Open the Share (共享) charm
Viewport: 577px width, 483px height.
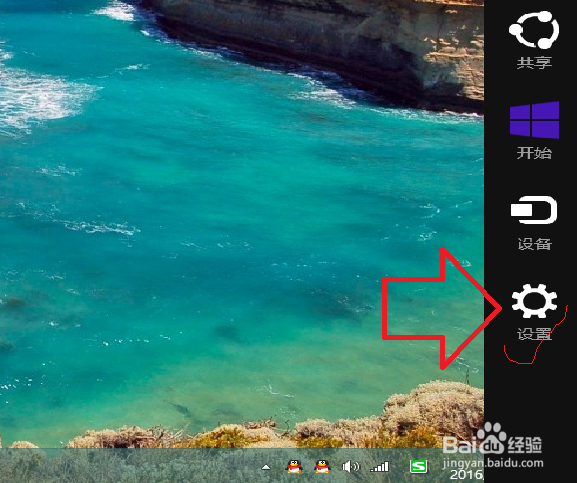[x=534, y=40]
